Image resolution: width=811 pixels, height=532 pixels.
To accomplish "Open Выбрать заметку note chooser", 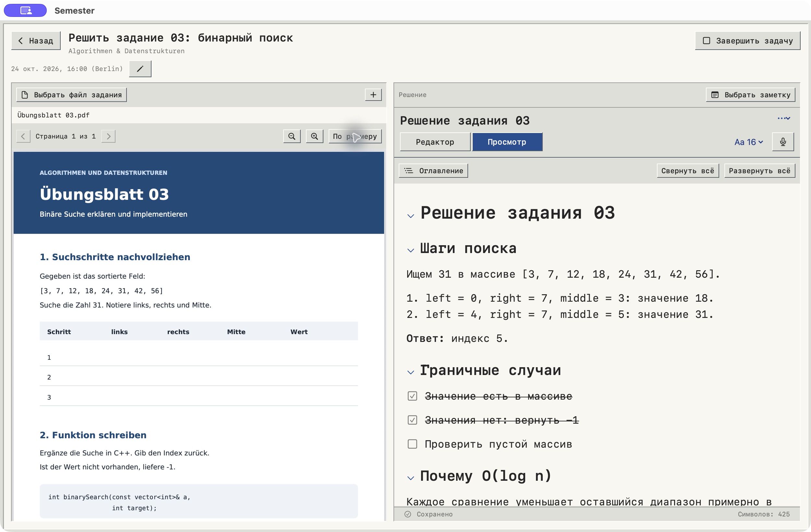I will (751, 95).
